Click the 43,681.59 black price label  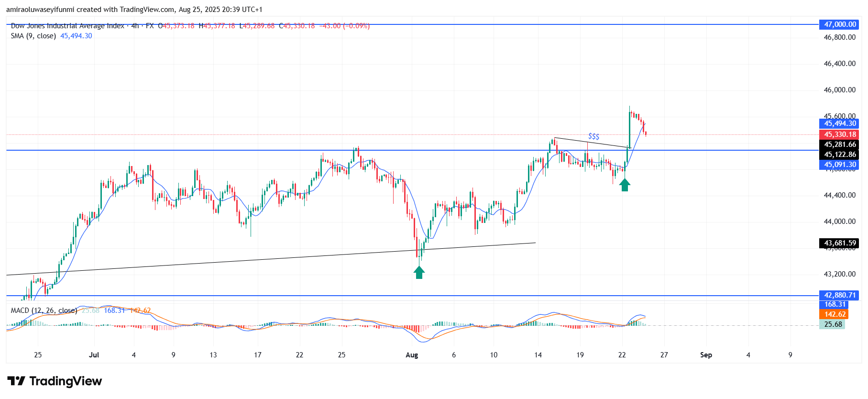(839, 243)
